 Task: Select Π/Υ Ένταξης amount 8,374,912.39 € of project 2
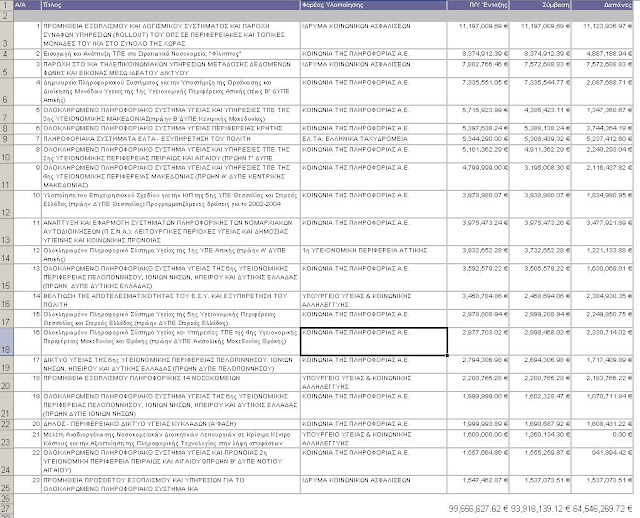478,54
